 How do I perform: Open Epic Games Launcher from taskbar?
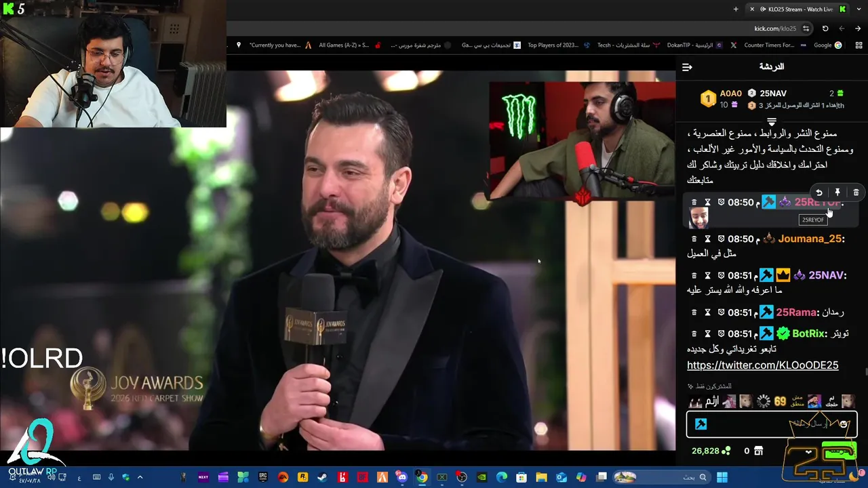click(x=263, y=477)
